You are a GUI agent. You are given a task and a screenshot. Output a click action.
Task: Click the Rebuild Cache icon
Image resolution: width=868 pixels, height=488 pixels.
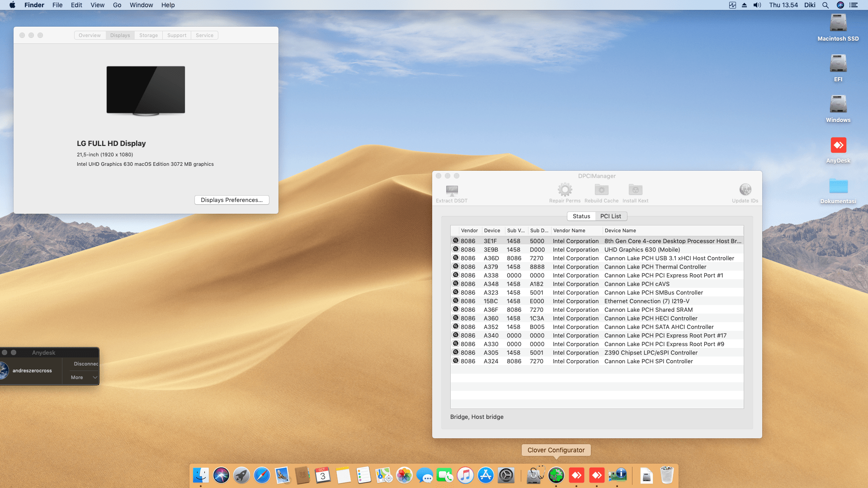click(601, 190)
